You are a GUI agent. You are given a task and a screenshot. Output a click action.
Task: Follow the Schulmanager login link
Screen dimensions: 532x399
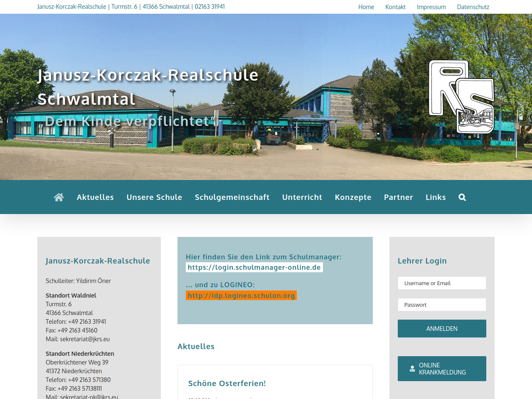point(254,267)
